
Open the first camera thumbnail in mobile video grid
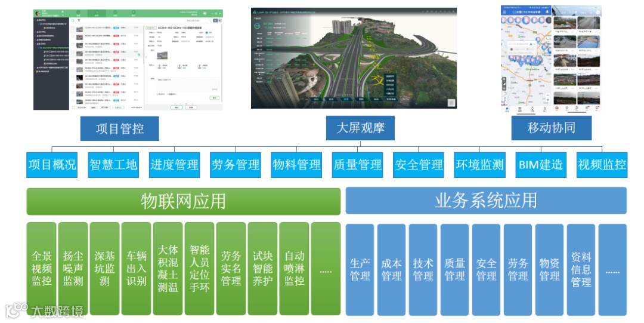tap(564, 23)
